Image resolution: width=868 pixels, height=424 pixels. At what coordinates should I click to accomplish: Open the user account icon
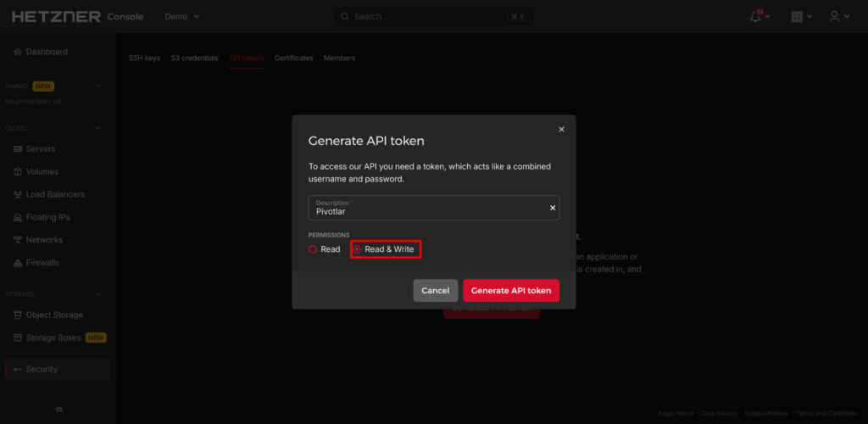pyautogui.click(x=834, y=17)
